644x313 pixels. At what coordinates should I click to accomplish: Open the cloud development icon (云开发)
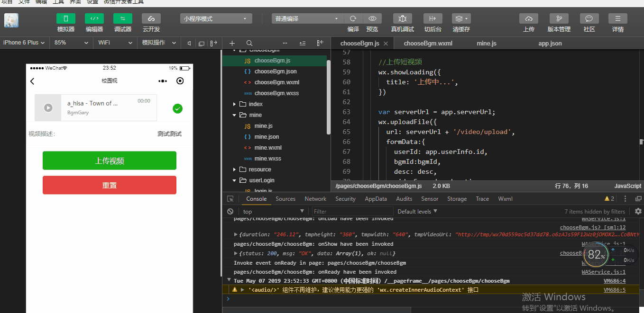coord(151,18)
